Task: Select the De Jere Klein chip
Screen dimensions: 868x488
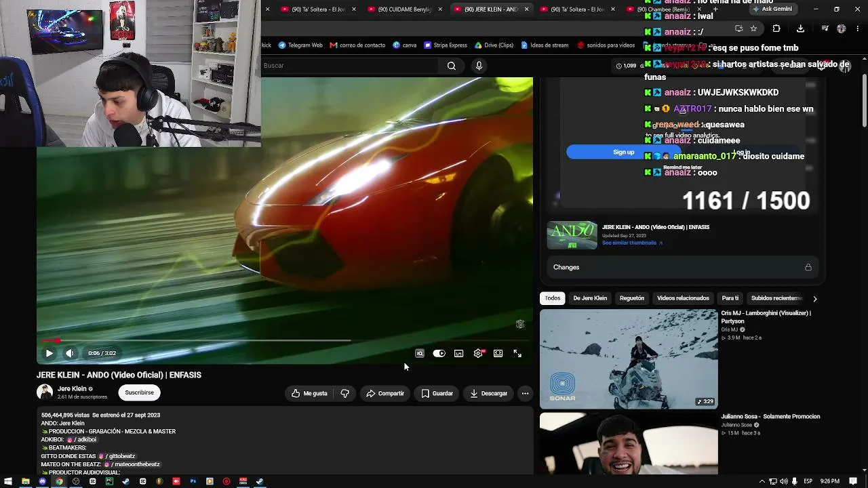Action: tap(590, 298)
